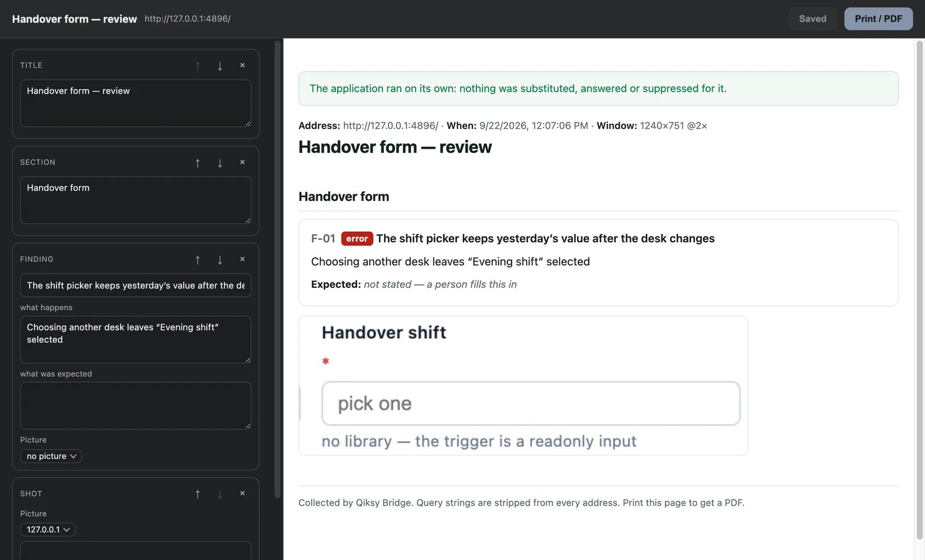Edit the SECTION 'Handover form' text area

pos(136,200)
